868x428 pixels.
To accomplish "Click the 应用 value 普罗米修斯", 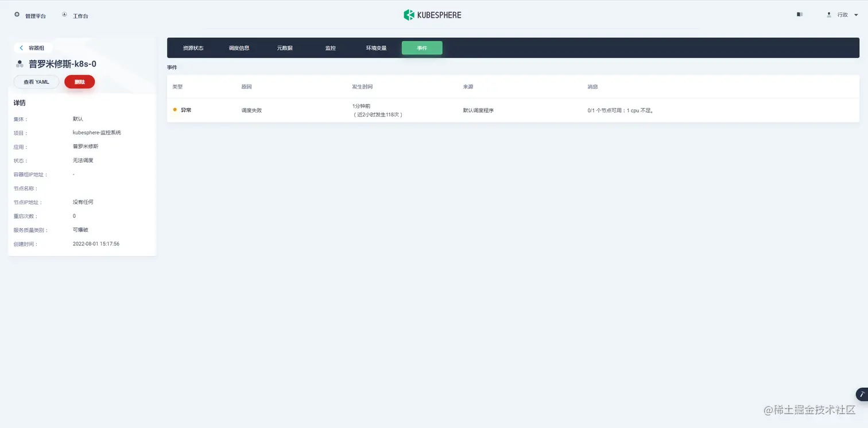I will [x=86, y=146].
